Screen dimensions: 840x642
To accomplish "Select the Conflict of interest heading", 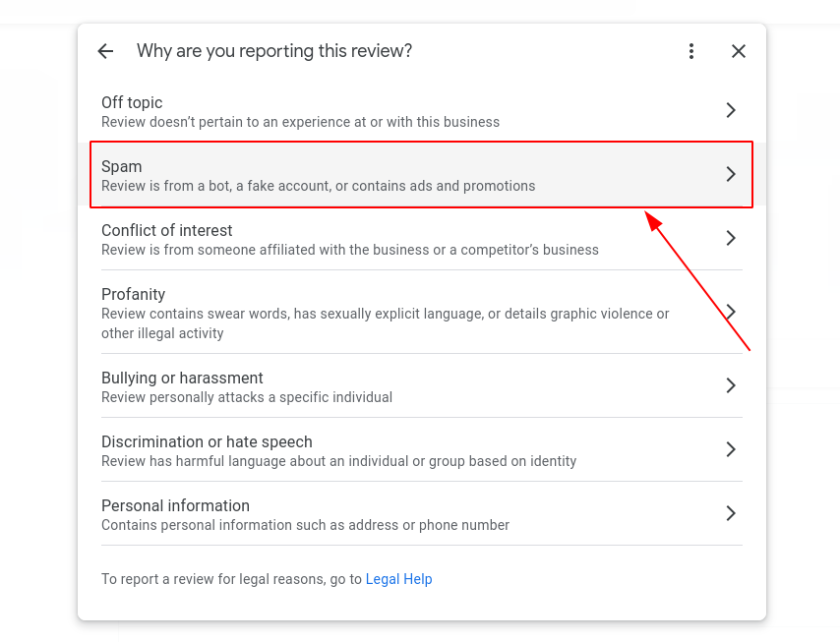I will [x=166, y=230].
